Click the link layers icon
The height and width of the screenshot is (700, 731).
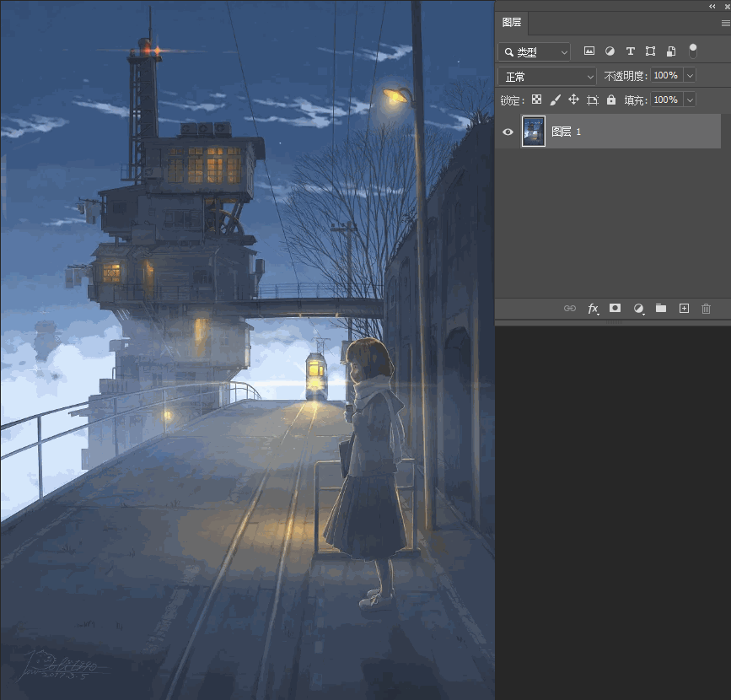(x=570, y=309)
